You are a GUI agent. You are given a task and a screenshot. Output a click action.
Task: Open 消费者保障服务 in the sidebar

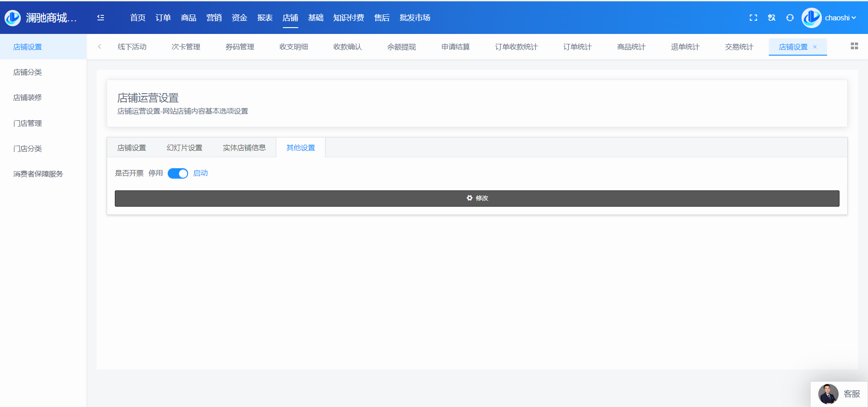coord(38,174)
